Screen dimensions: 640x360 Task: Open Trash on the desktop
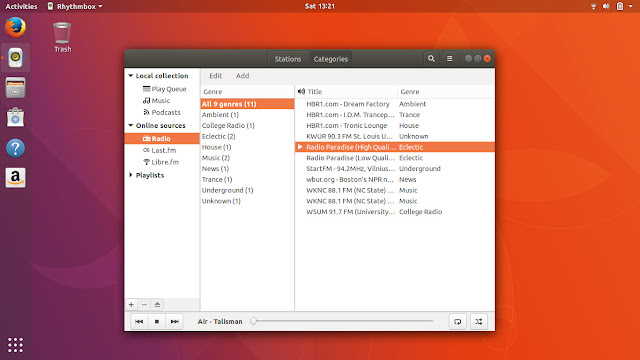[62, 38]
